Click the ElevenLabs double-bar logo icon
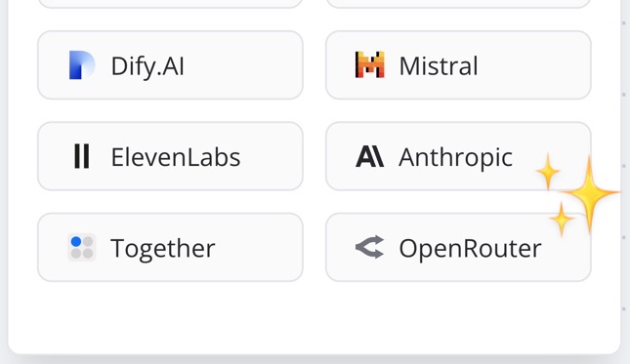 (82, 156)
